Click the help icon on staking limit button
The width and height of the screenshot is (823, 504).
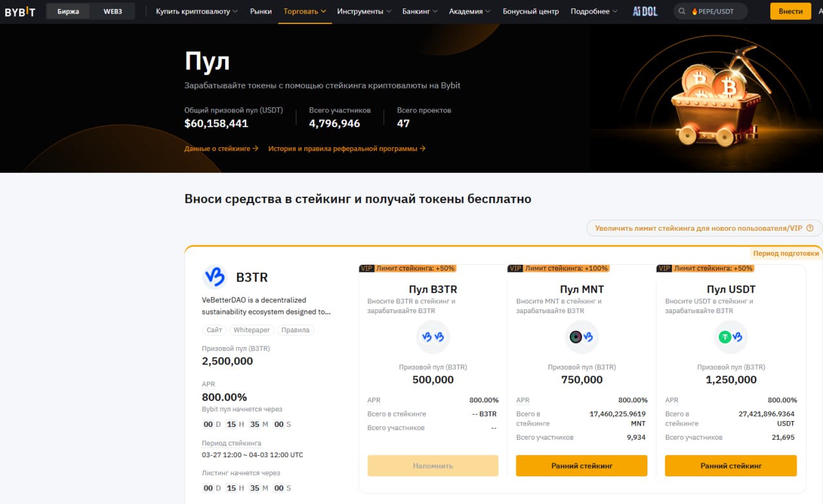pyautogui.click(x=810, y=228)
